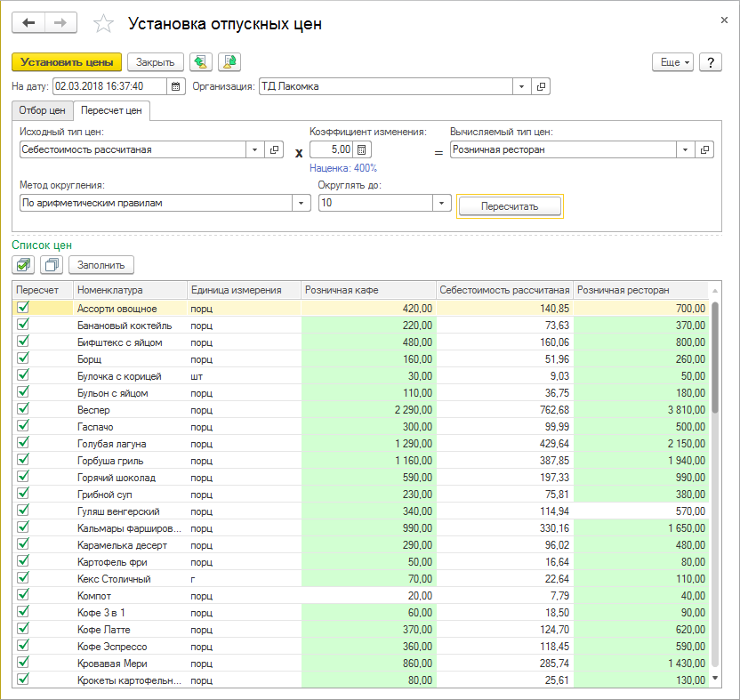Open the Розничная ресторан price type record
The height and width of the screenshot is (700, 740).
(x=705, y=149)
